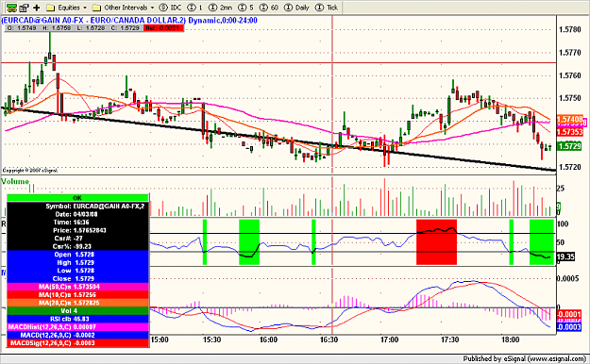The width and height of the screenshot is (590, 364).
Task: Click the MACDSig(12,26,9,C) row
Action: click(x=77, y=343)
